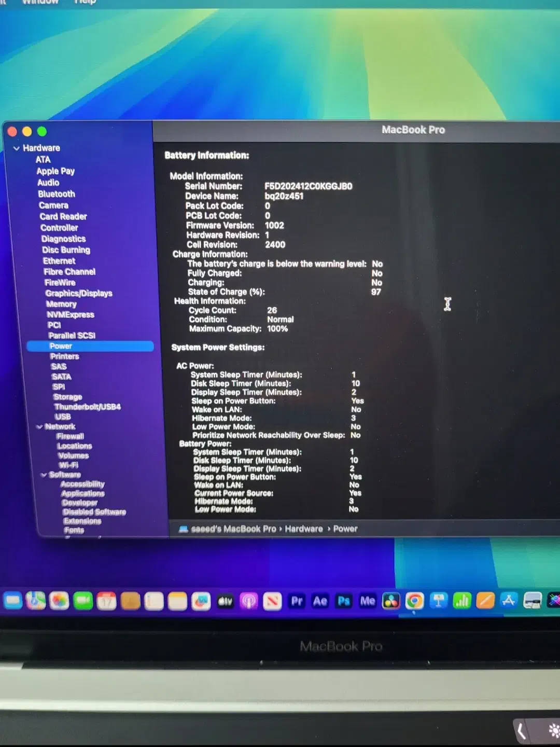Open Calendar from the Dock
This screenshot has height=747, width=560.
coord(107,601)
